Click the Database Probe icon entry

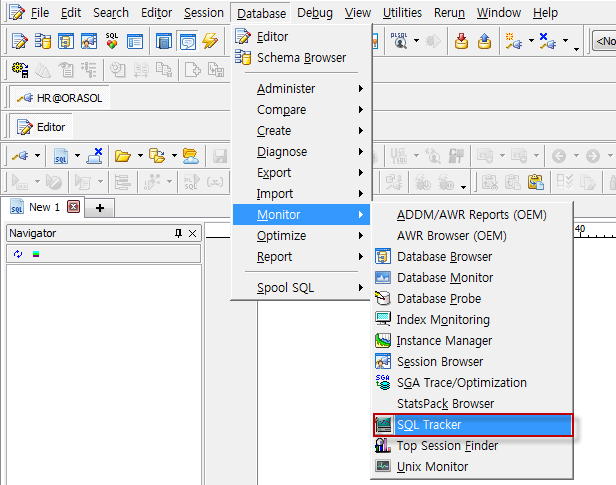[x=438, y=299]
